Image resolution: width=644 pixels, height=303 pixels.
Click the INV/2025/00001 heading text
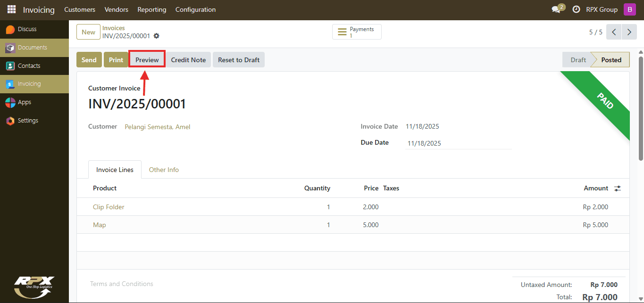(137, 104)
